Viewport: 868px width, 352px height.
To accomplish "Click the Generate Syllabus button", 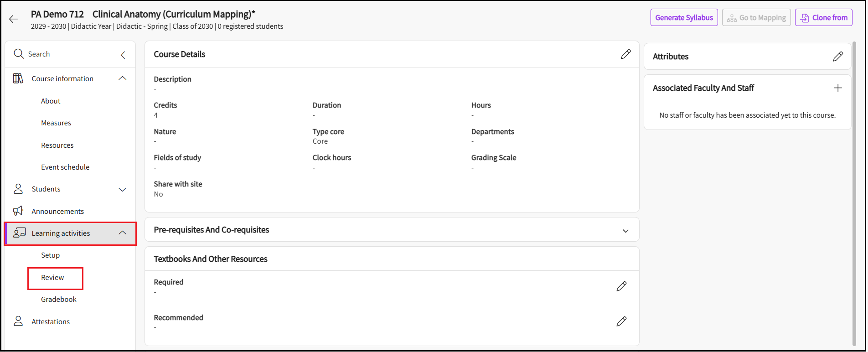I will (684, 18).
